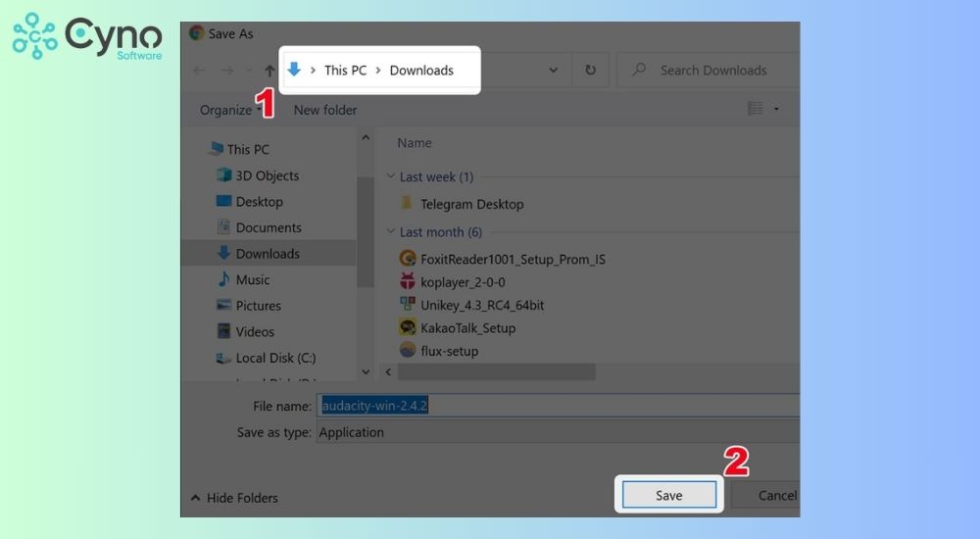Click the folder tree vertical scrollbar thumb
The width and height of the screenshot is (980, 539).
(x=365, y=231)
